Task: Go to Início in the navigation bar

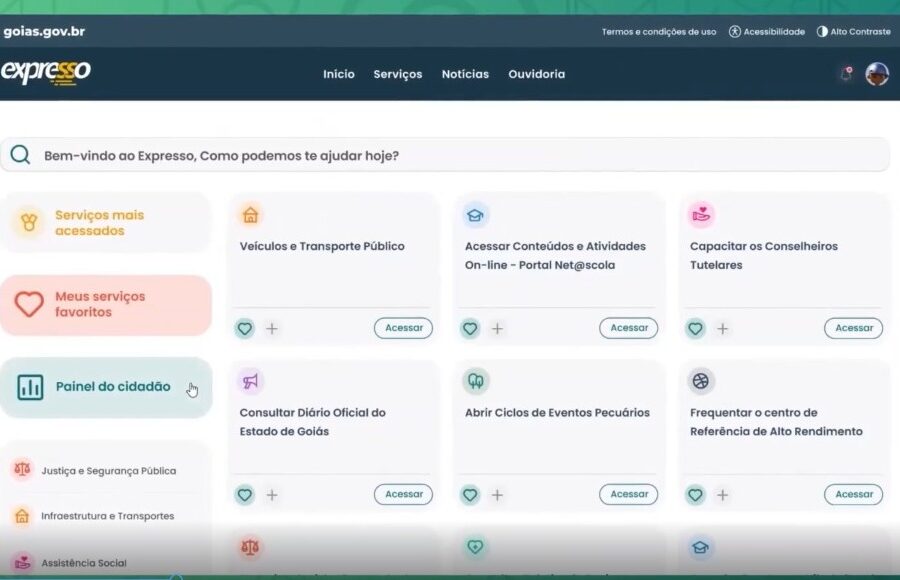Action: (x=339, y=74)
